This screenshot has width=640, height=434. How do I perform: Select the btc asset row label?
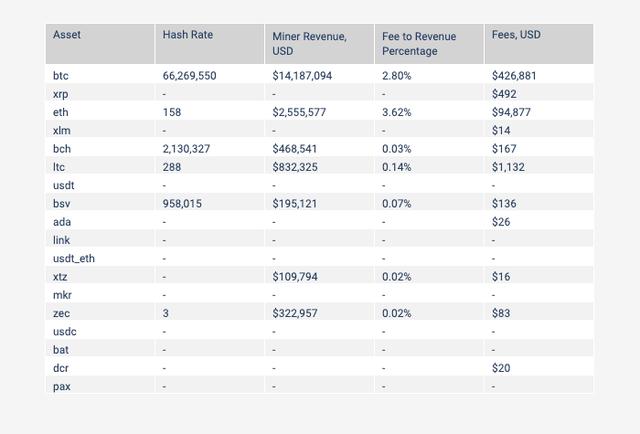pos(60,76)
